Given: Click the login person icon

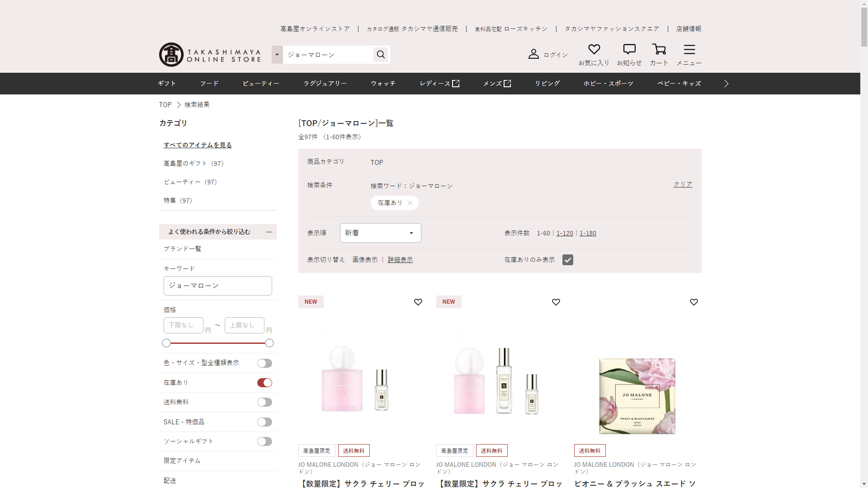Looking at the screenshot, I should point(533,54).
